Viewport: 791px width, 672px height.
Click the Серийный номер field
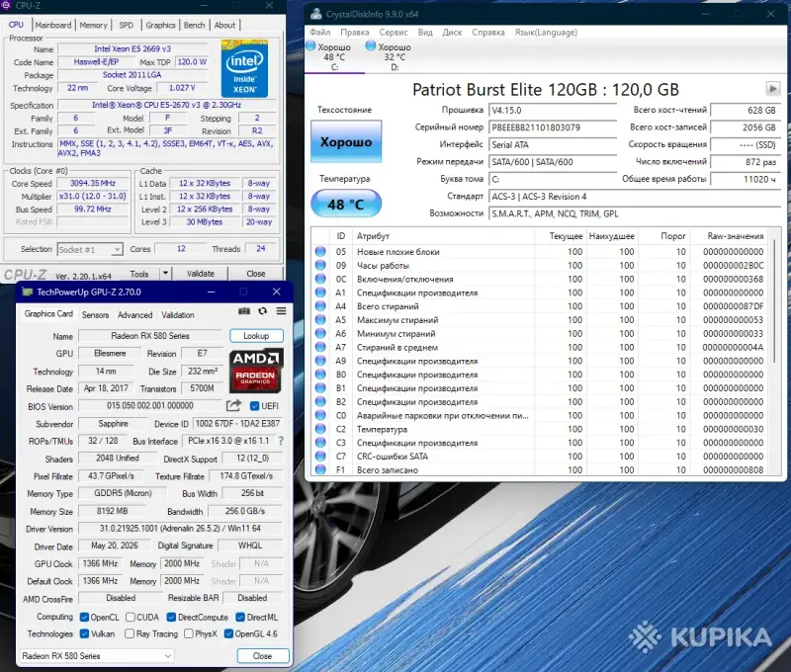[552, 127]
